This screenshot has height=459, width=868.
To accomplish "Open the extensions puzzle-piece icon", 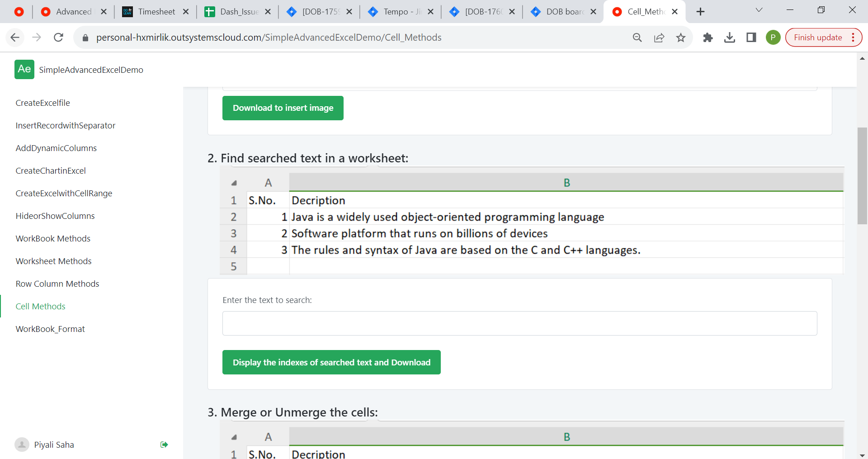I will click(708, 38).
